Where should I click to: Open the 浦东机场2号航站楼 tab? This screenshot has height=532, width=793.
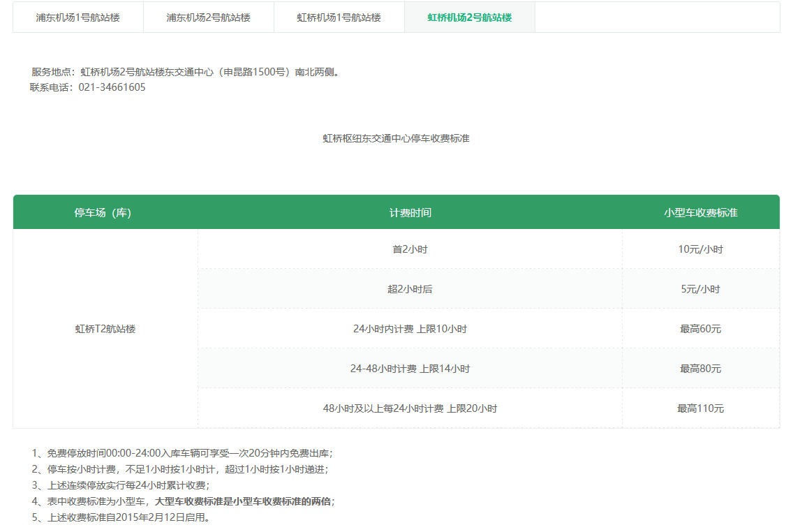click(x=208, y=17)
